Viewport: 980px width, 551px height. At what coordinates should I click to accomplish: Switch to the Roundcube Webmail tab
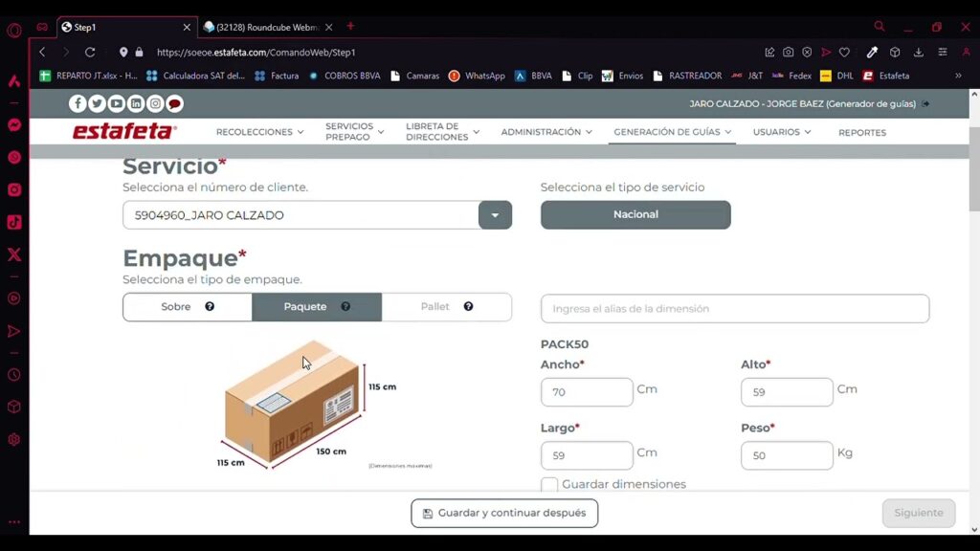268,28
